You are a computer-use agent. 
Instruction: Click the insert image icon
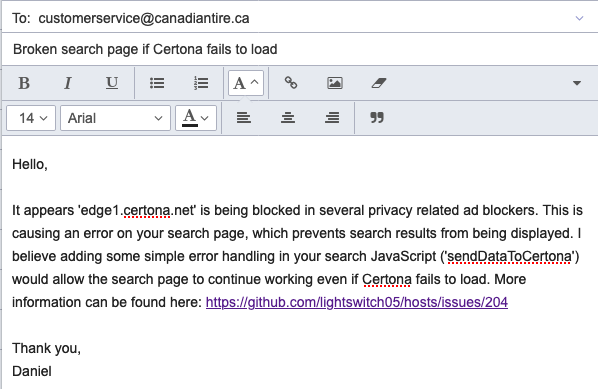pyautogui.click(x=335, y=83)
